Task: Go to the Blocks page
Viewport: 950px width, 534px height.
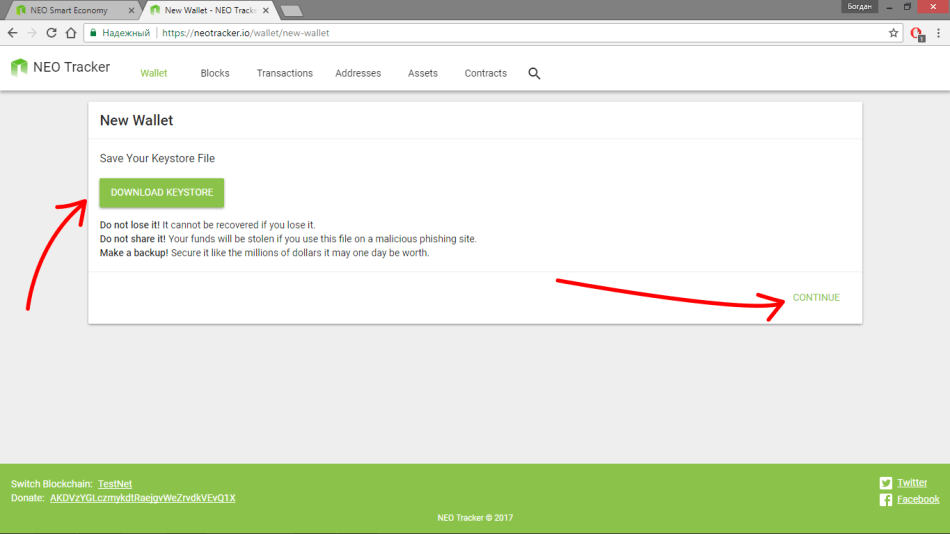Action: click(x=215, y=73)
